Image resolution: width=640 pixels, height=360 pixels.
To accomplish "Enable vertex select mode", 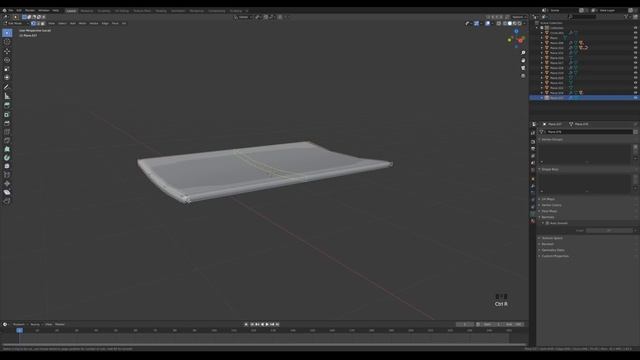I will point(33,23).
